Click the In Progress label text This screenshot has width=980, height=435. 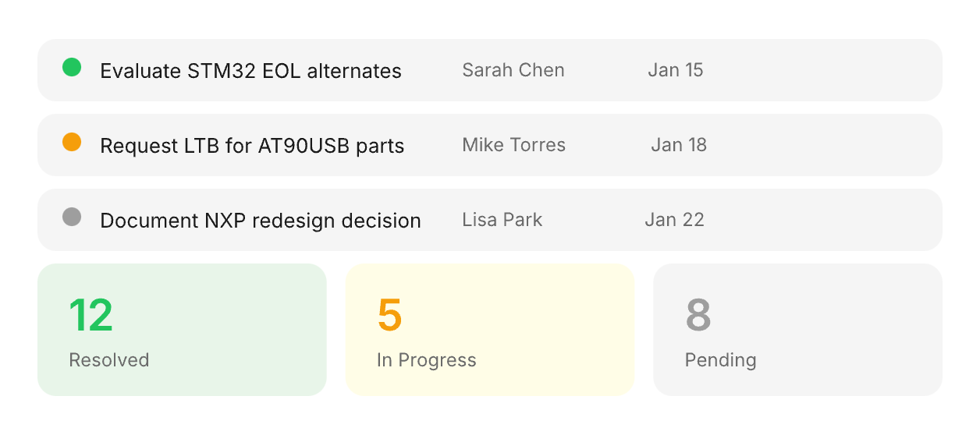pyautogui.click(x=426, y=360)
